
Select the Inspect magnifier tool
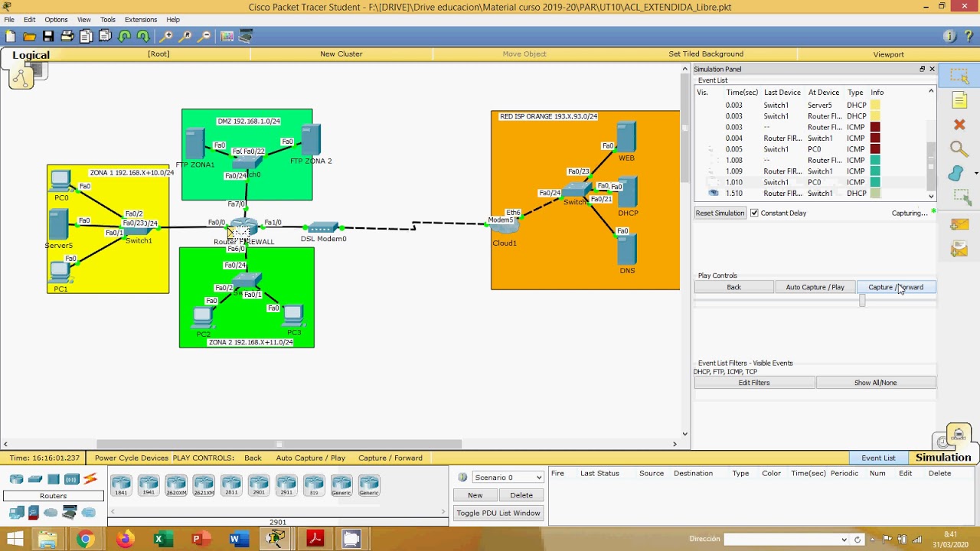tap(959, 148)
